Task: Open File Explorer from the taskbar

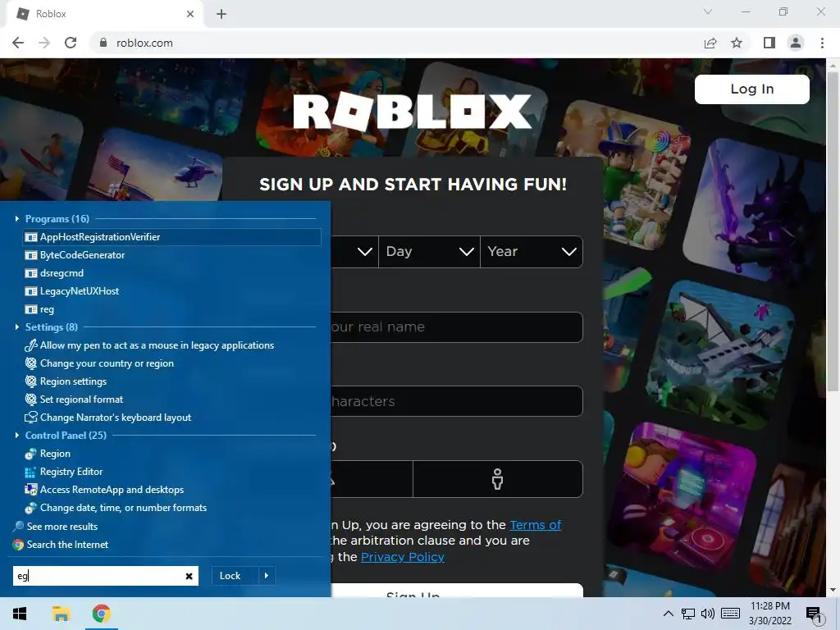Action: coord(61,614)
